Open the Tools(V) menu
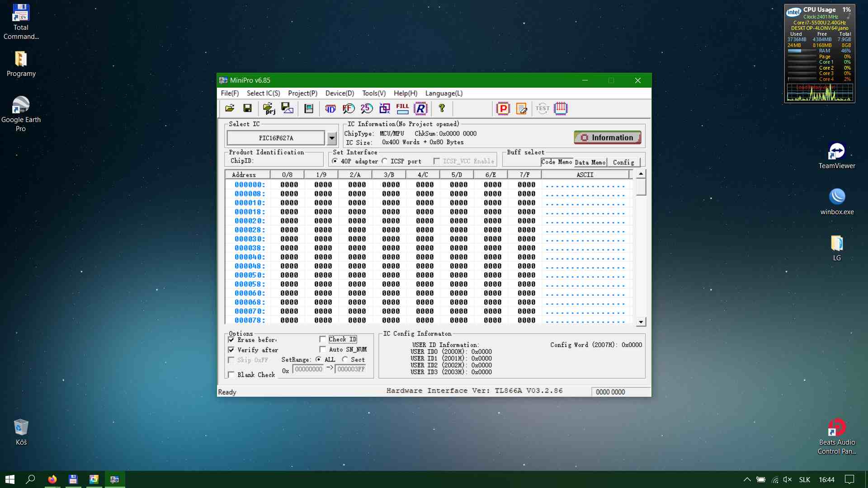 [x=373, y=94]
